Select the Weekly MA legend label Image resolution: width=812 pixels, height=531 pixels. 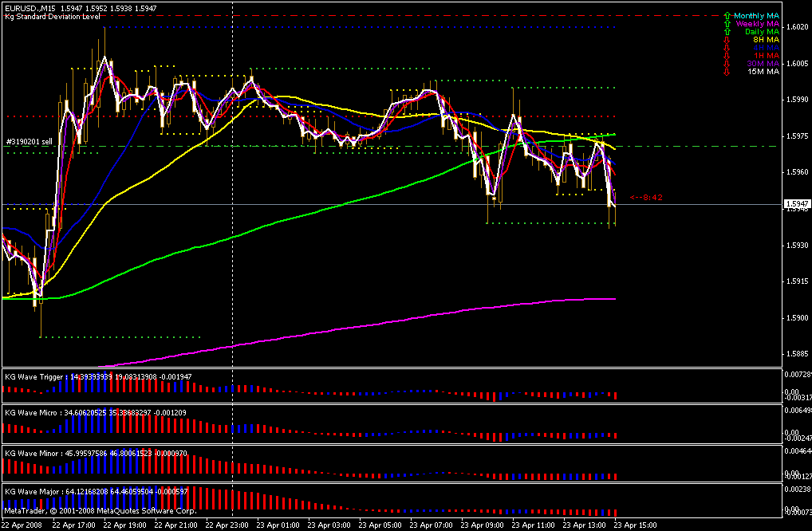pos(757,24)
